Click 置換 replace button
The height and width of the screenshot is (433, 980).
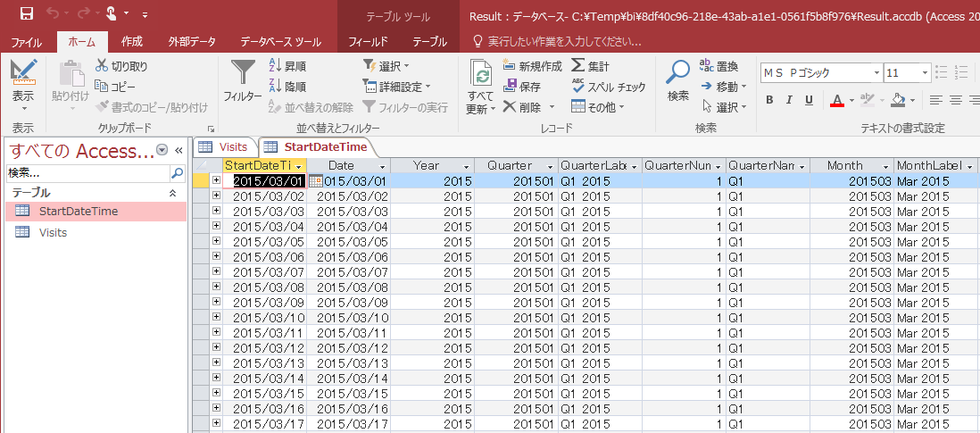pos(718,65)
